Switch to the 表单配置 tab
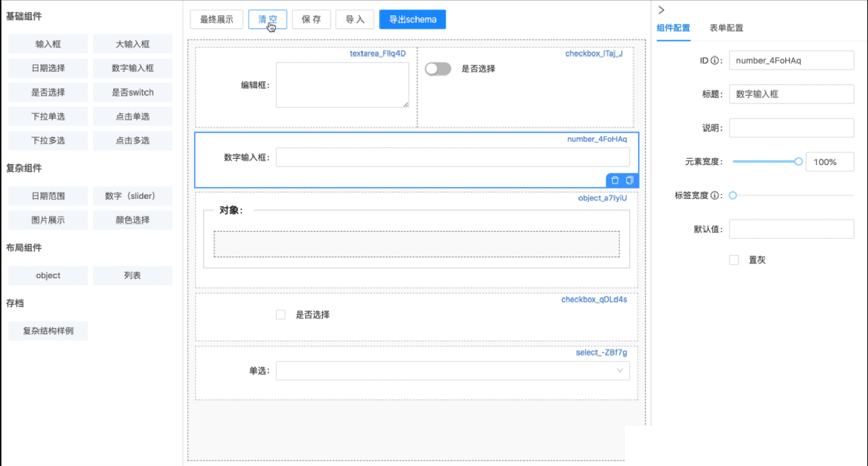The image size is (868, 466). click(x=726, y=28)
